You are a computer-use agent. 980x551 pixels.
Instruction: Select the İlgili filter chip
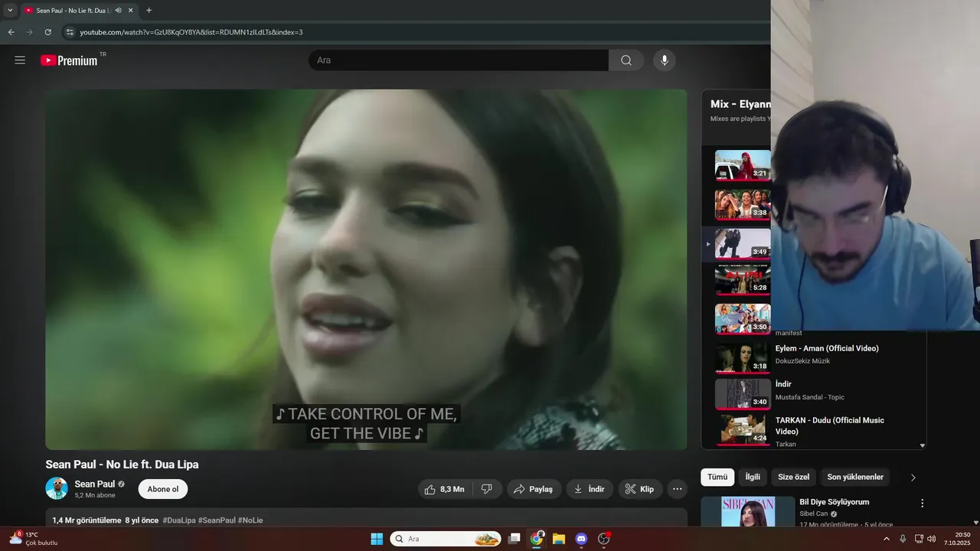point(753,478)
